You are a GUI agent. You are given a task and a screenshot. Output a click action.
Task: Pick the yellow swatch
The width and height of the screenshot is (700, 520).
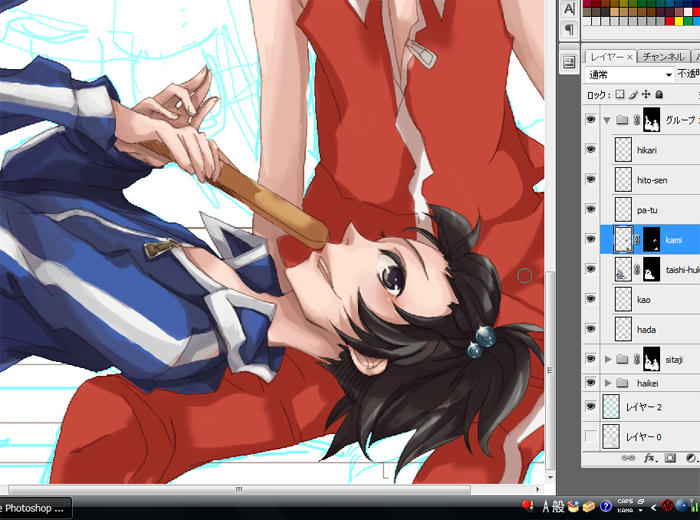tap(679, 21)
